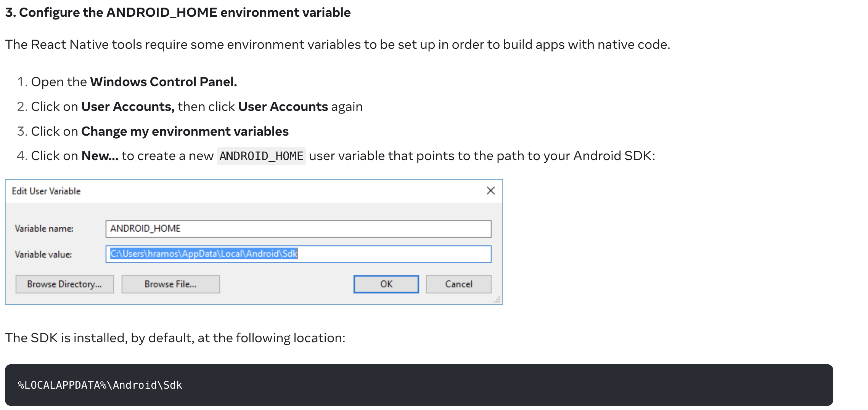The image size is (868, 410).
Task: Click heading "3. Configure the ANDROID_HOME environment variable"
Action: click(x=178, y=13)
